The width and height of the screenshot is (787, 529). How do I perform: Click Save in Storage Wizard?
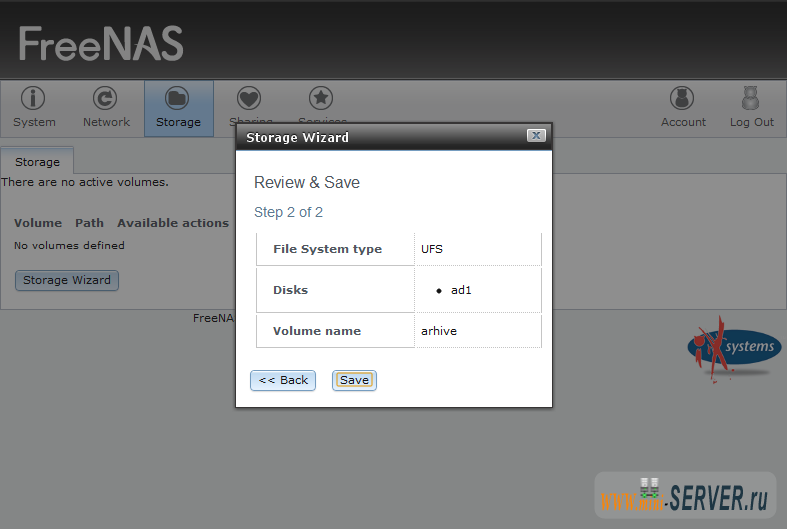(x=354, y=380)
